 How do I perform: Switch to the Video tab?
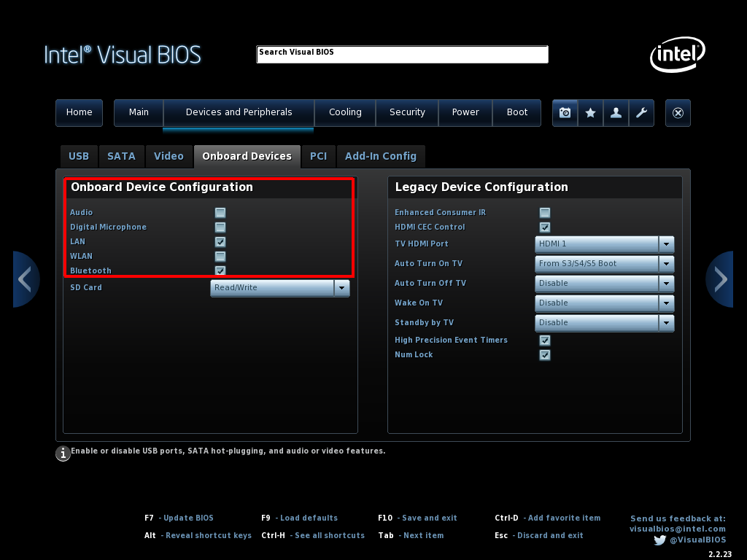[x=169, y=157]
